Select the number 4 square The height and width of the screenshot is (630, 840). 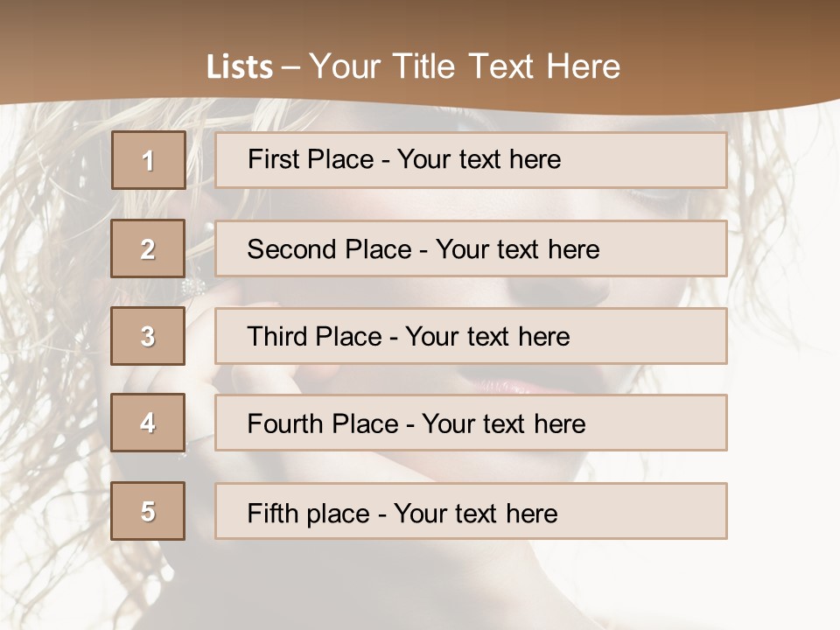point(149,423)
